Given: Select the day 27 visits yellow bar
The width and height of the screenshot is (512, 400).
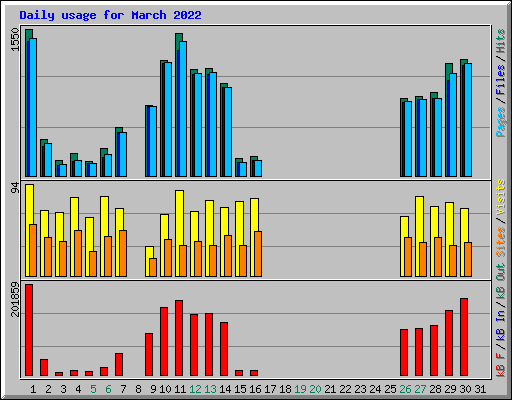Looking at the screenshot, I should point(418,236).
